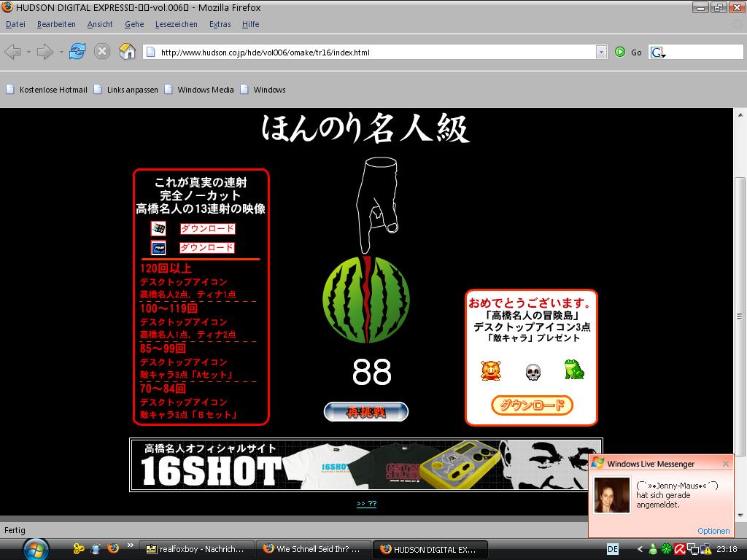This screenshot has height=560, width=747.
Task: Click the skull enemy character icon
Action: click(533, 372)
